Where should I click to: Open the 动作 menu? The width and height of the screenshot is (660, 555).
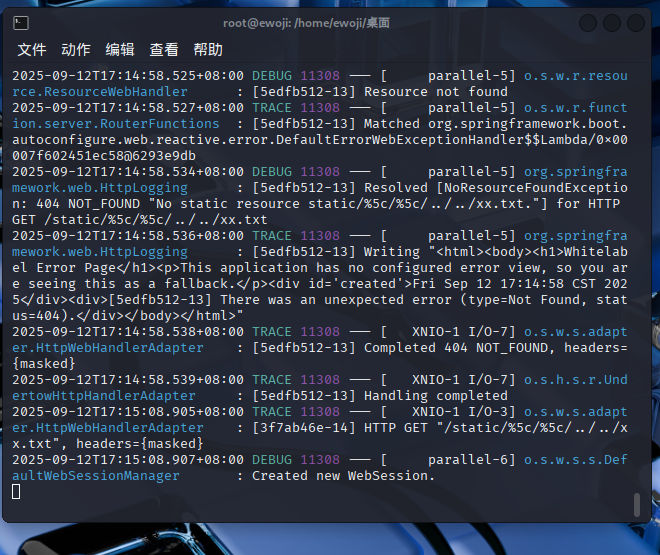click(x=76, y=50)
